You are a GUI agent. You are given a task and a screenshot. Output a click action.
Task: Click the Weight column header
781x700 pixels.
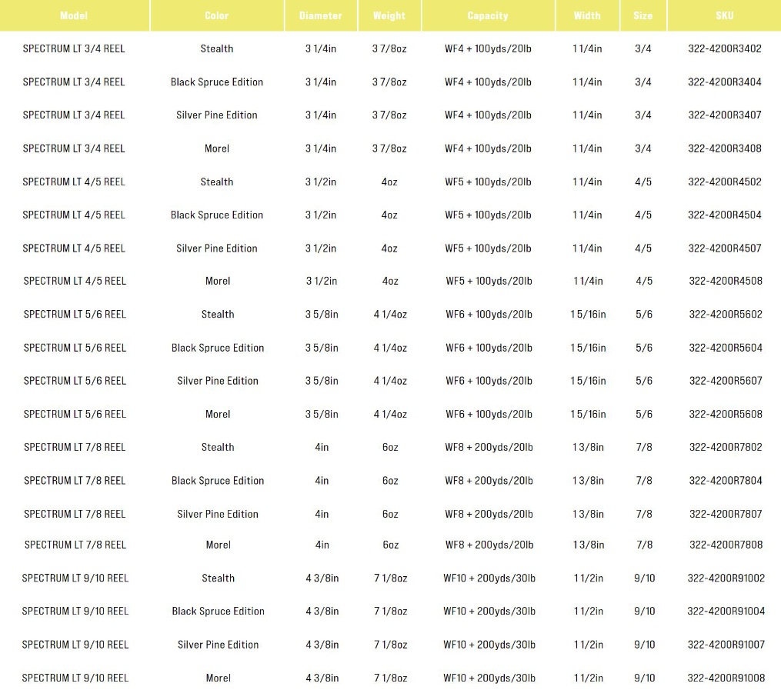pos(389,15)
